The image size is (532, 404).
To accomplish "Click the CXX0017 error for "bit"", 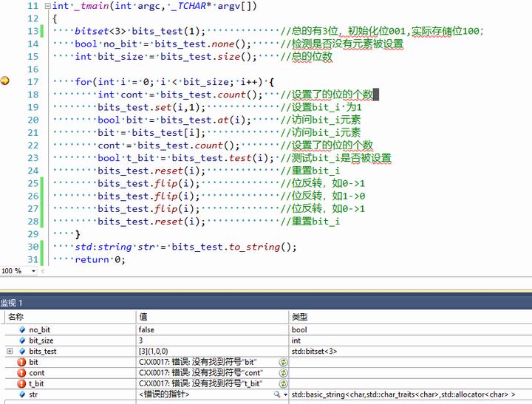I will click(197, 362).
